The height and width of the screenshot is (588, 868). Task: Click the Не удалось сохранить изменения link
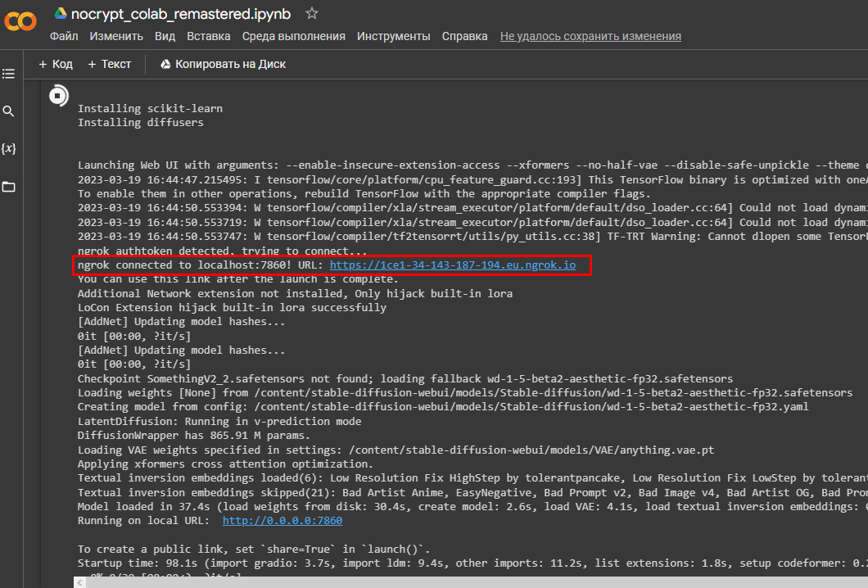(x=590, y=36)
